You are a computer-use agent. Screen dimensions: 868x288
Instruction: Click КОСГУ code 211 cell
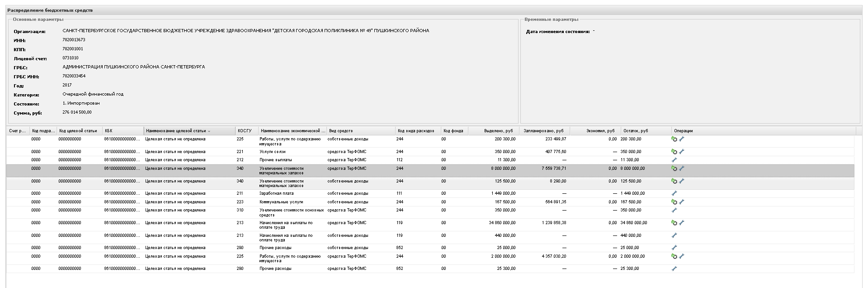pyautogui.click(x=240, y=193)
